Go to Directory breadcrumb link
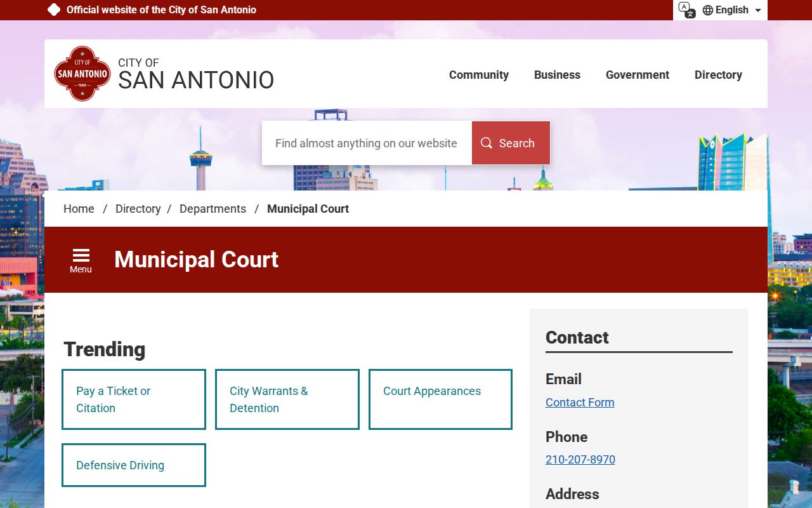 138,209
